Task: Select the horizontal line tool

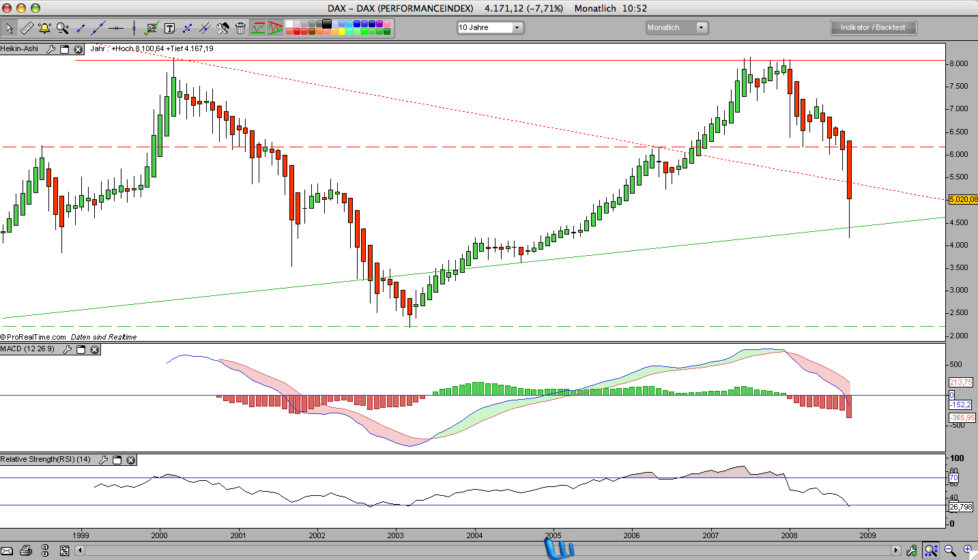Action: 116,28
